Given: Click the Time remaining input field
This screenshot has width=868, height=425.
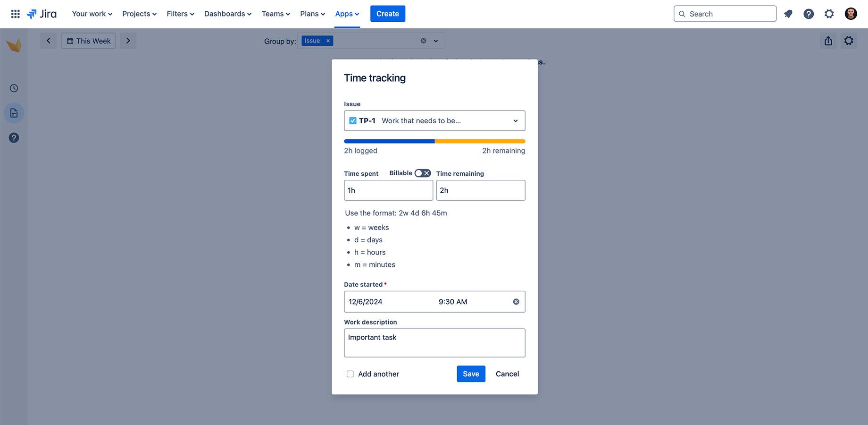Looking at the screenshot, I should pyautogui.click(x=481, y=190).
